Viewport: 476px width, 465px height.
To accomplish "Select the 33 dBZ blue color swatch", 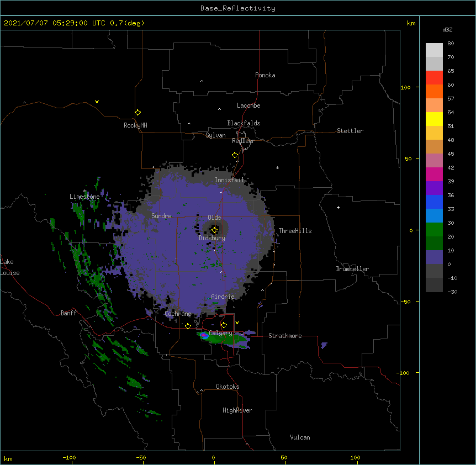I will 434,202.
